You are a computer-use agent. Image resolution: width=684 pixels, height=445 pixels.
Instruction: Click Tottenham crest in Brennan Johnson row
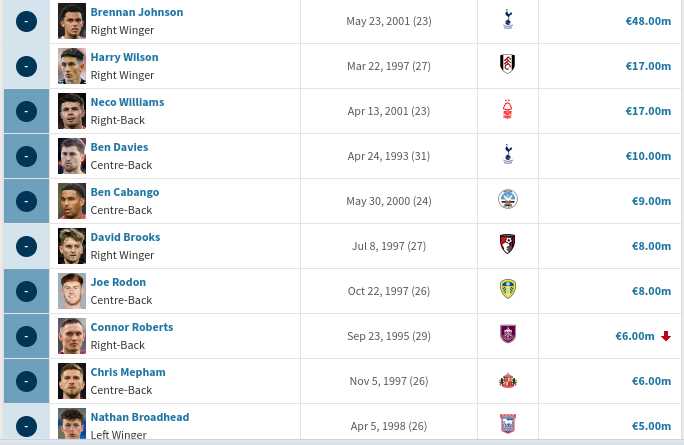(x=508, y=20)
